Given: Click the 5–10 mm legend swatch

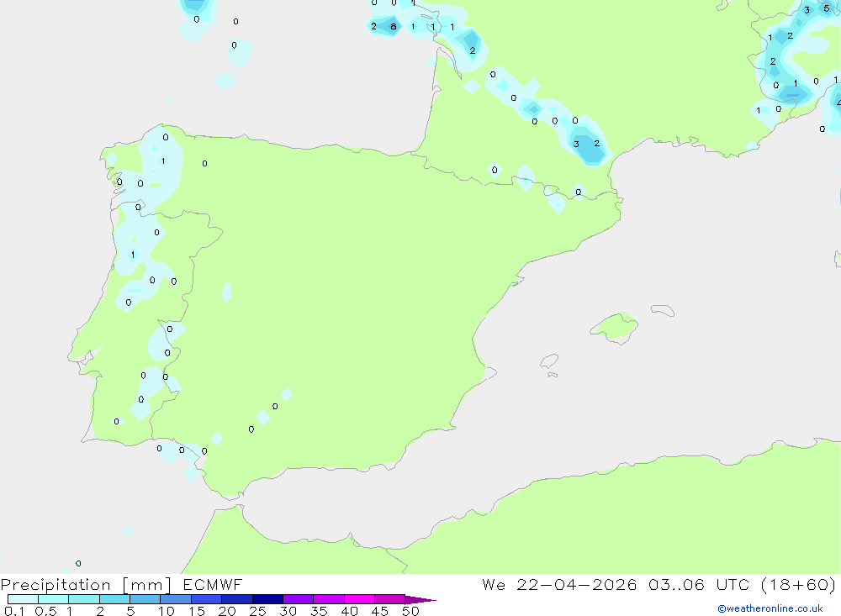Looking at the screenshot, I should 145,599.
